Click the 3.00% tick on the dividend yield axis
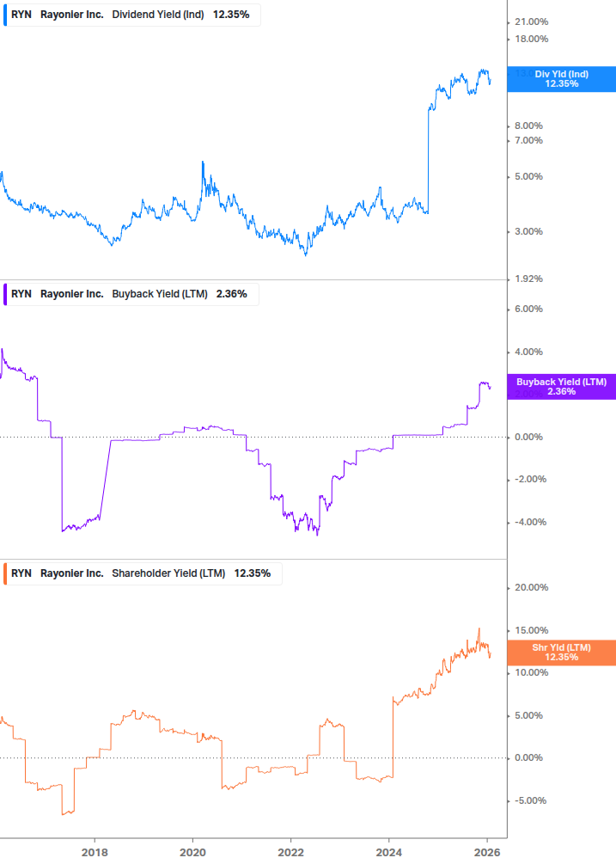The width and height of the screenshot is (616, 864). coord(528,231)
